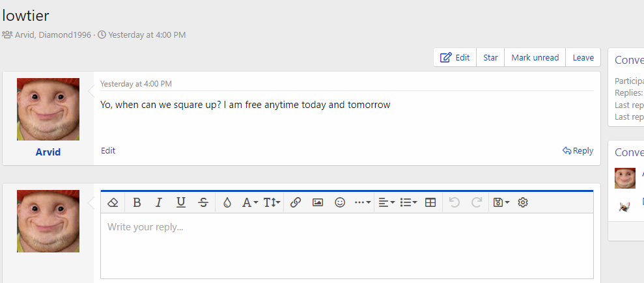The image size is (644, 283).
Task: Select Mark unread for this conversation
Action: [x=535, y=57]
